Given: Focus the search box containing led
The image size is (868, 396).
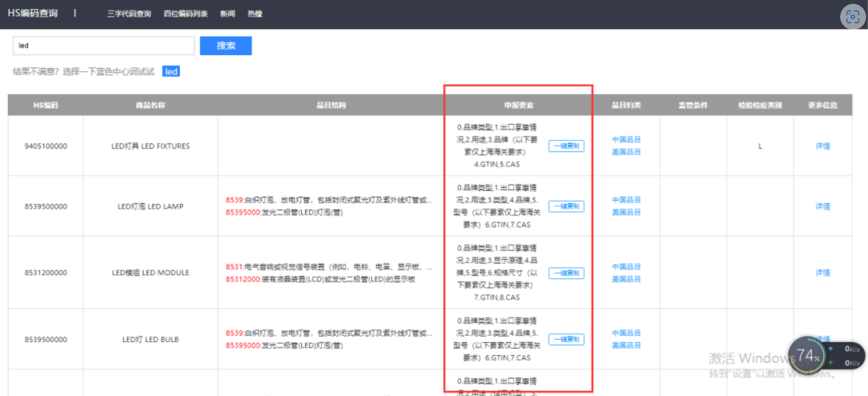Looking at the screenshot, I should (104, 46).
